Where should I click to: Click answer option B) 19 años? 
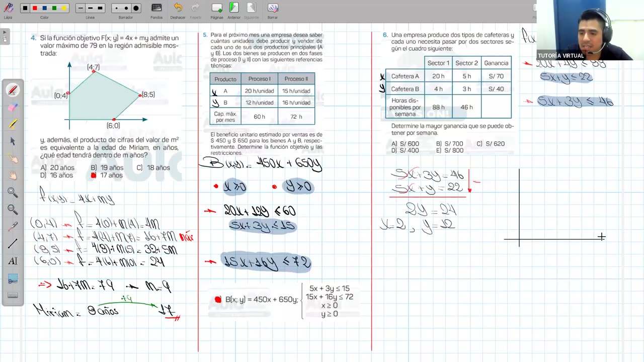click(107, 168)
